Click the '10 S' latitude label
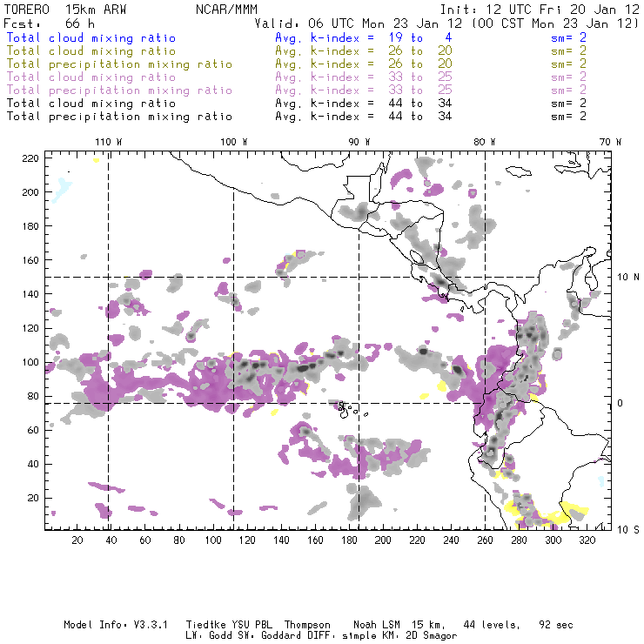This screenshot has height=644, width=644. pos(628,529)
